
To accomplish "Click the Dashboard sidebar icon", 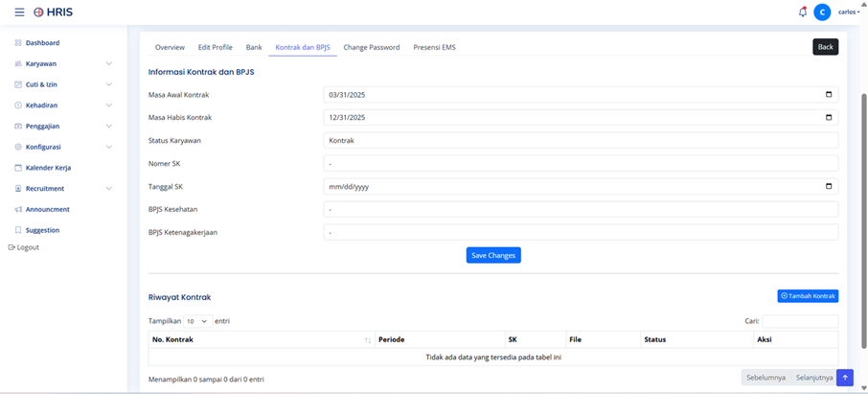I will (x=17, y=43).
